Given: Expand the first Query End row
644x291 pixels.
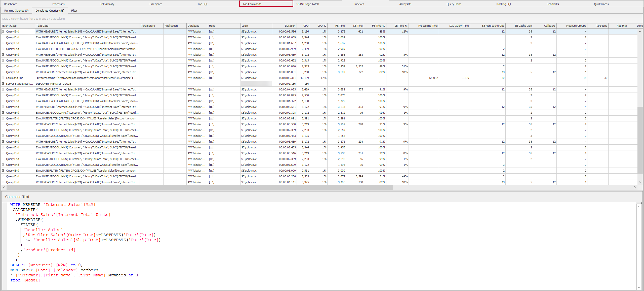Looking at the screenshot, I should coord(3,31).
